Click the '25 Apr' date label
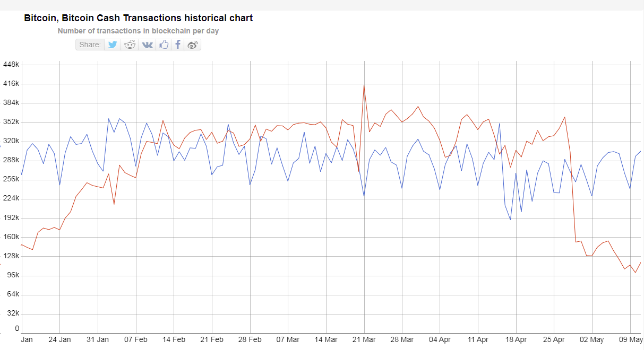This screenshot has height=350, width=644. coord(554,339)
